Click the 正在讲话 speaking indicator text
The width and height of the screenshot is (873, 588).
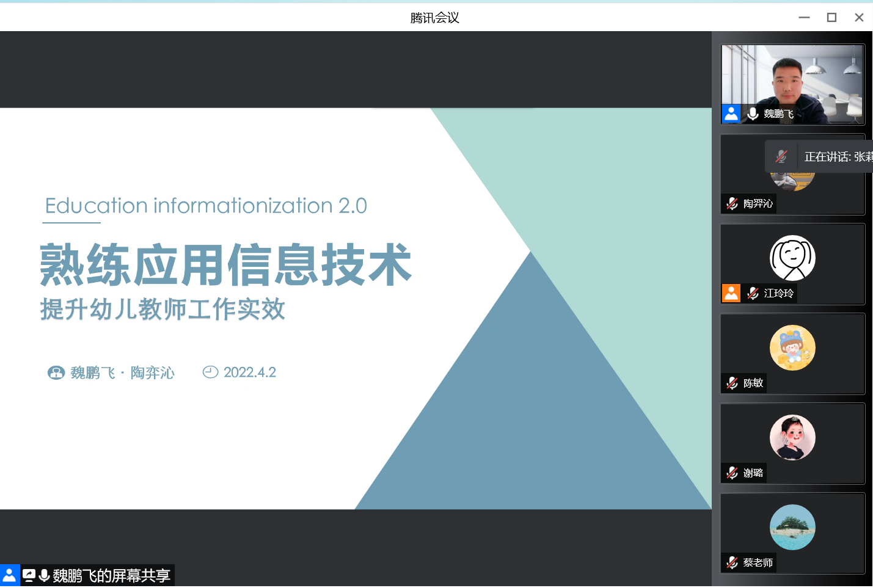click(838, 156)
